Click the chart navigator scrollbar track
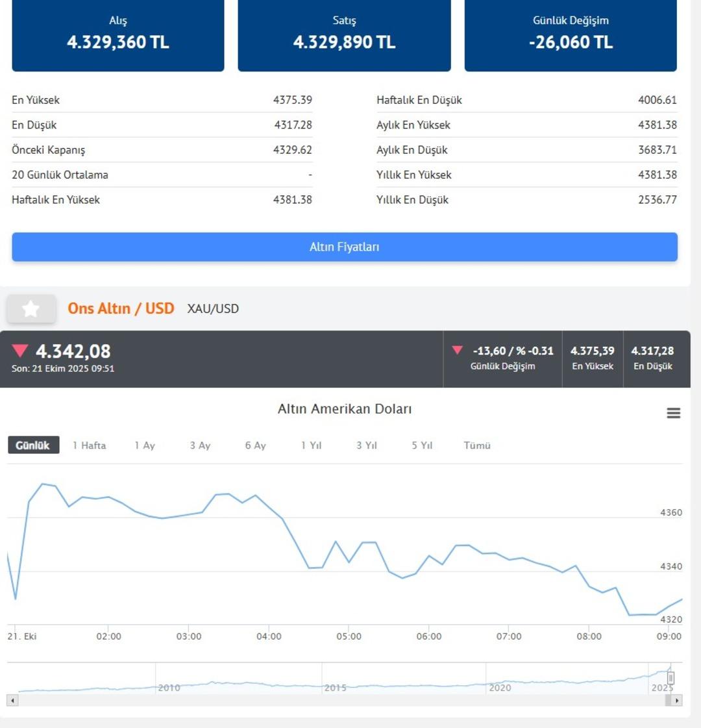Screen dimensions: 701x728 tap(344, 701)
